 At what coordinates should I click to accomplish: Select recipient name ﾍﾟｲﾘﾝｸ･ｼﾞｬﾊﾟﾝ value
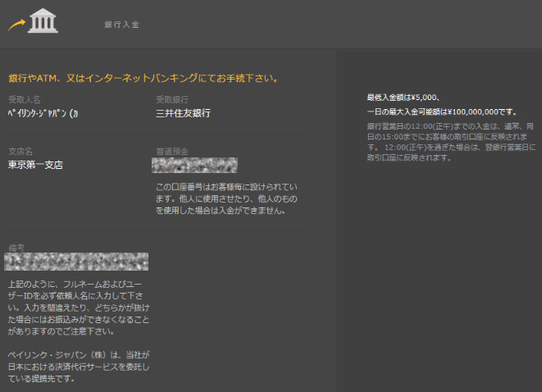43,113
